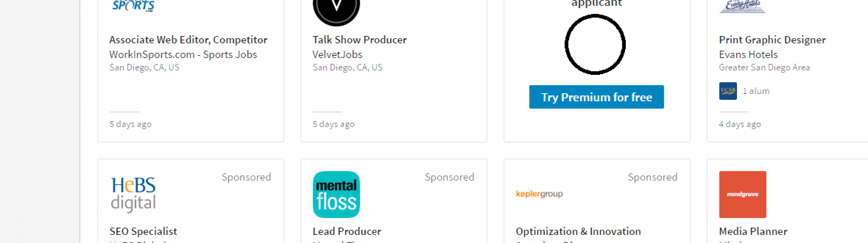The height and width of the screenshot is (243, 868).
Task: Open Print Graphic Designer job posting
Action: 772,40
